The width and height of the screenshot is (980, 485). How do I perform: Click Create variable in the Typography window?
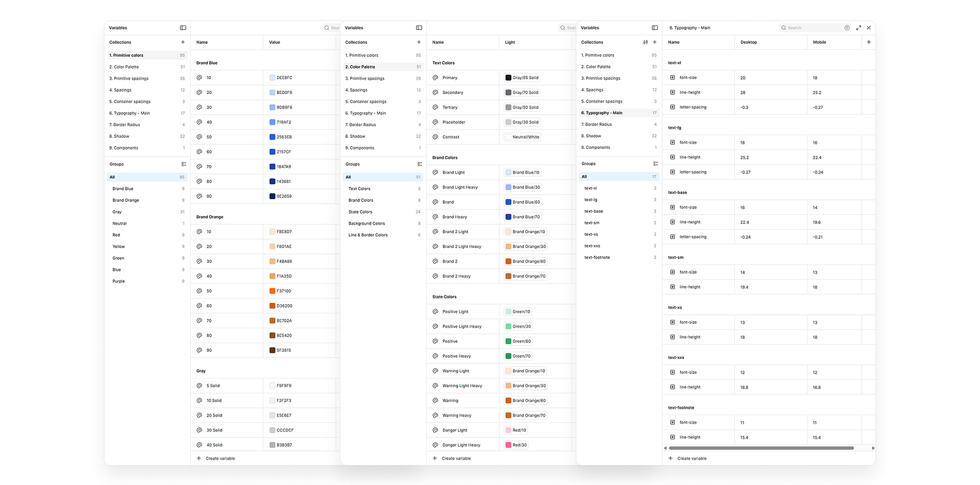pyautogui.click(x=691, y=458)
